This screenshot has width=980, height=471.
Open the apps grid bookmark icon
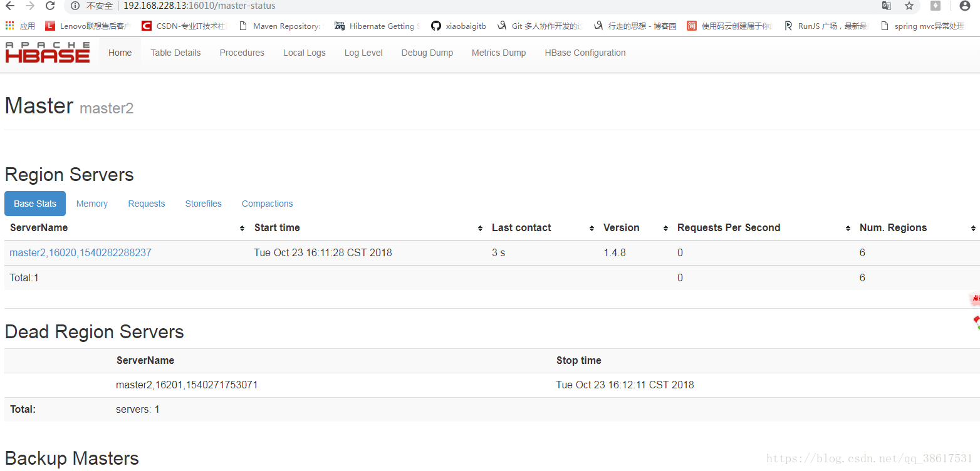coord(9,26)
